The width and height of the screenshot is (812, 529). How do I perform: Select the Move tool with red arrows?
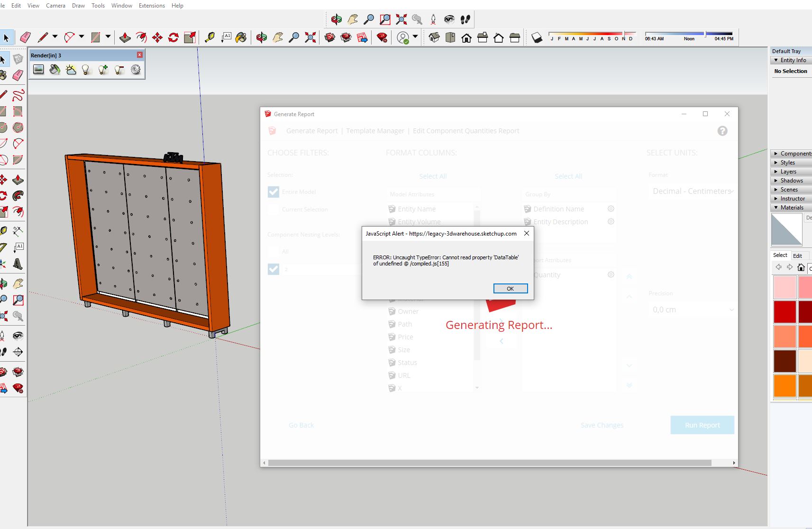coord(157,37)
